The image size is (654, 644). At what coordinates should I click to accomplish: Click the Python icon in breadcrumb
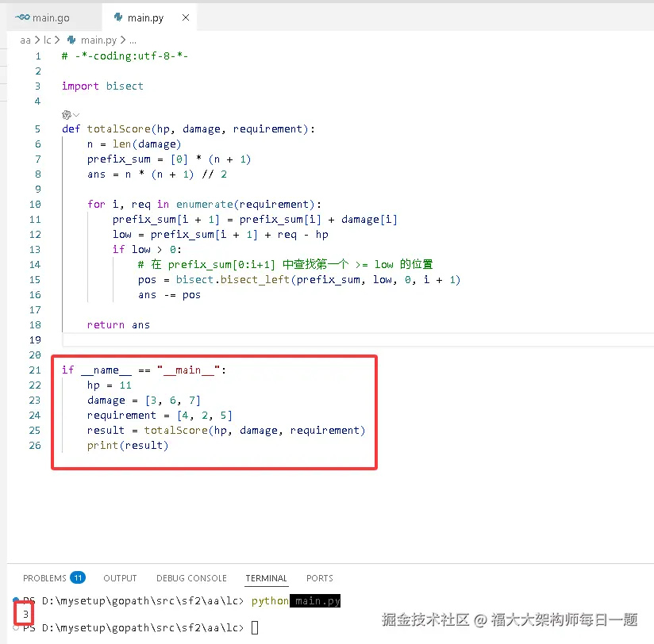pos(71,40)
